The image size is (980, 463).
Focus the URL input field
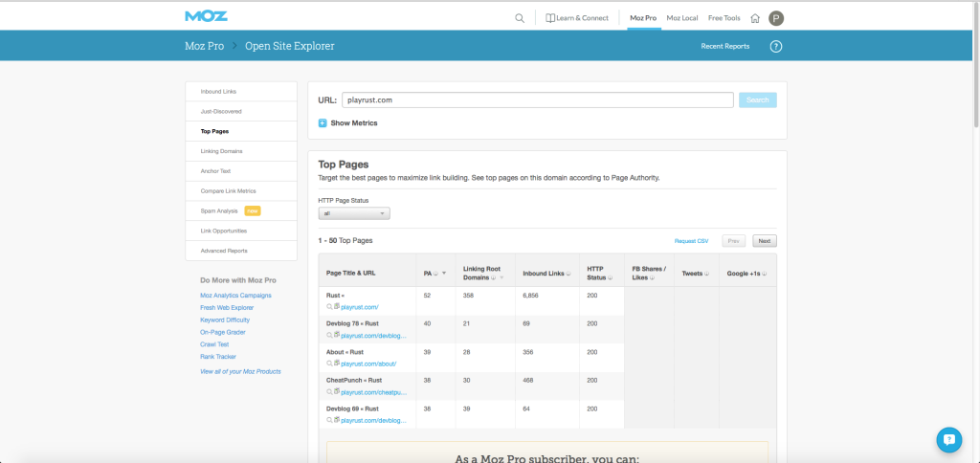pyautogui.click(x=538, y=100)
